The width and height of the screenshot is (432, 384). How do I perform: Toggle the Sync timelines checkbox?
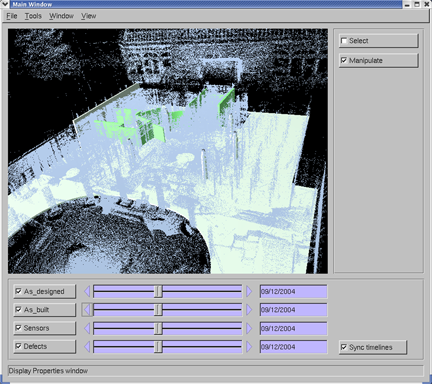point(344,347)
